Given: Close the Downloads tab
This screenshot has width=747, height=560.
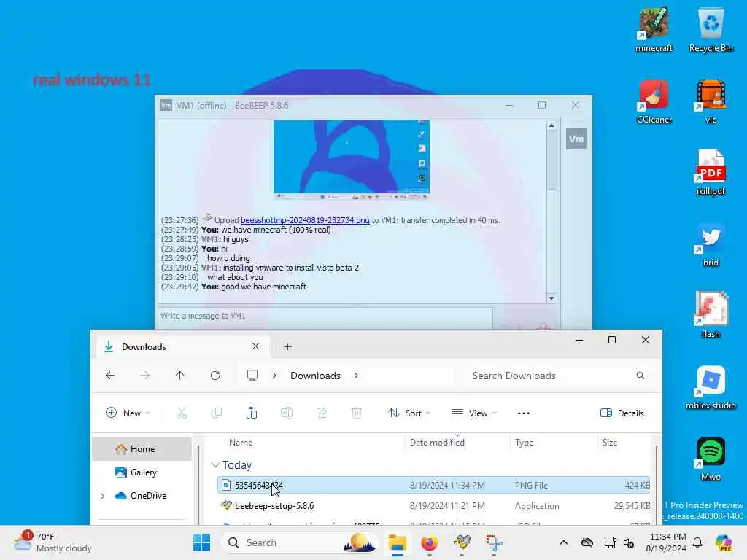Looking at the screenshot, I should [256, 346].
